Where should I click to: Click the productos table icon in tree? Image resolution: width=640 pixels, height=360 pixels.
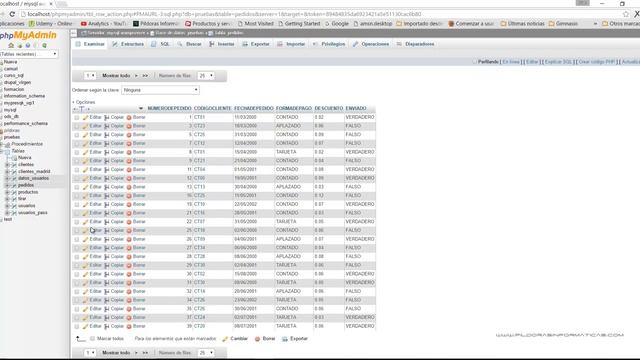click(x=14, y=192)
